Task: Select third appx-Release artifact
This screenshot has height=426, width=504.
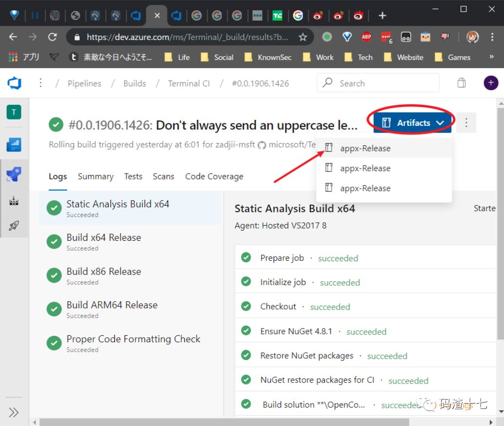Action: [384, 188]
